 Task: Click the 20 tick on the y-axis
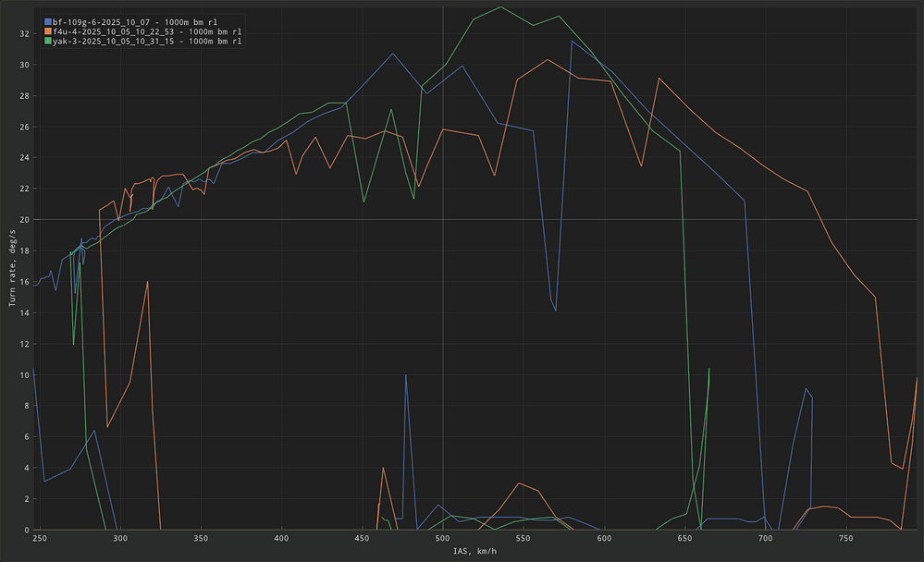tap(25, 219)
